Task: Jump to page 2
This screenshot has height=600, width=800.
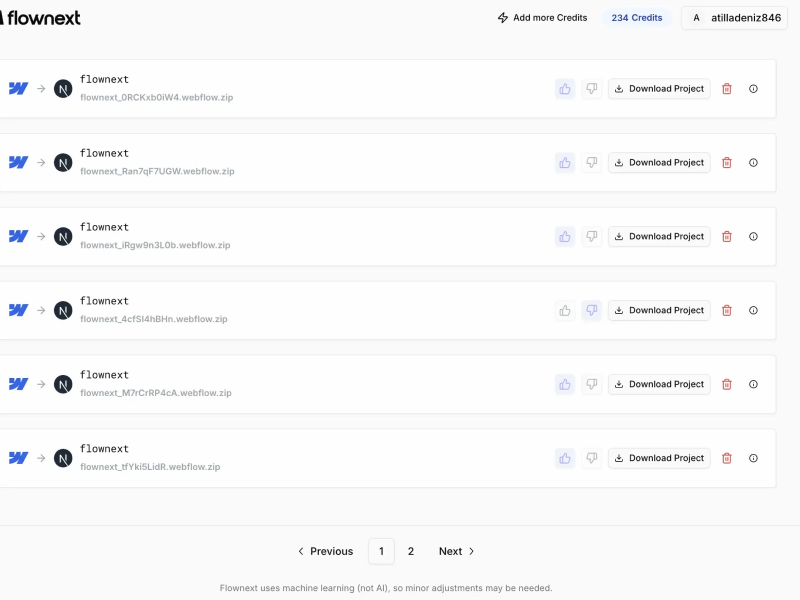Action: 411,552
